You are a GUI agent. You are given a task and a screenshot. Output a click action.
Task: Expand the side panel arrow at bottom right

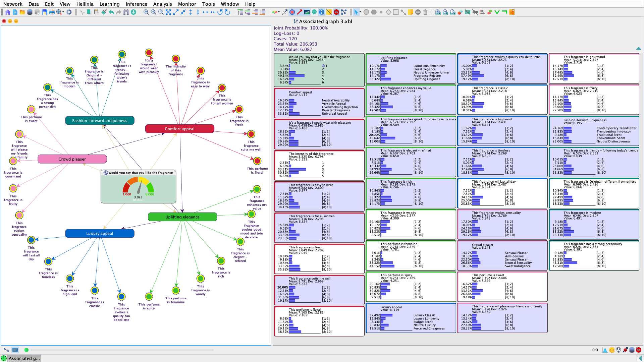(x=640, y=358)
